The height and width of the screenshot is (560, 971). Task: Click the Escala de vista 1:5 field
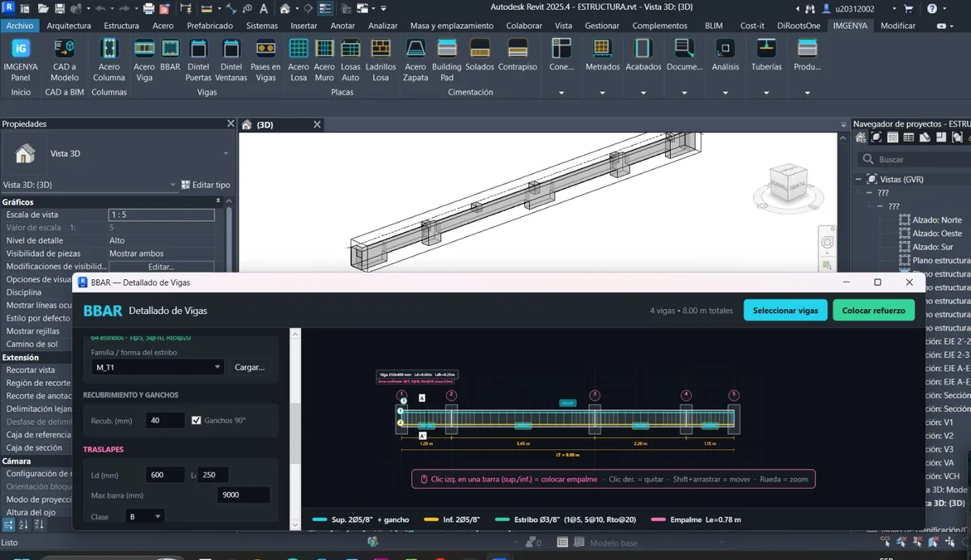coord(161,214)
